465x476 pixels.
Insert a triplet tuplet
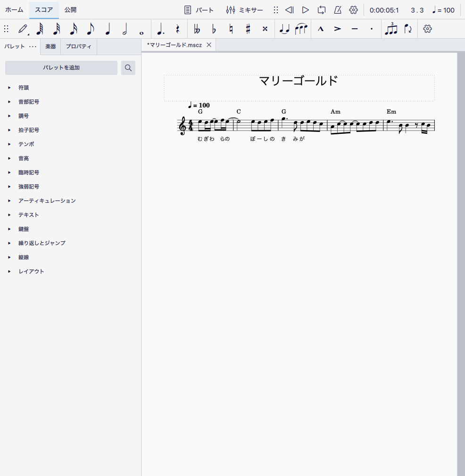point(391,29)
